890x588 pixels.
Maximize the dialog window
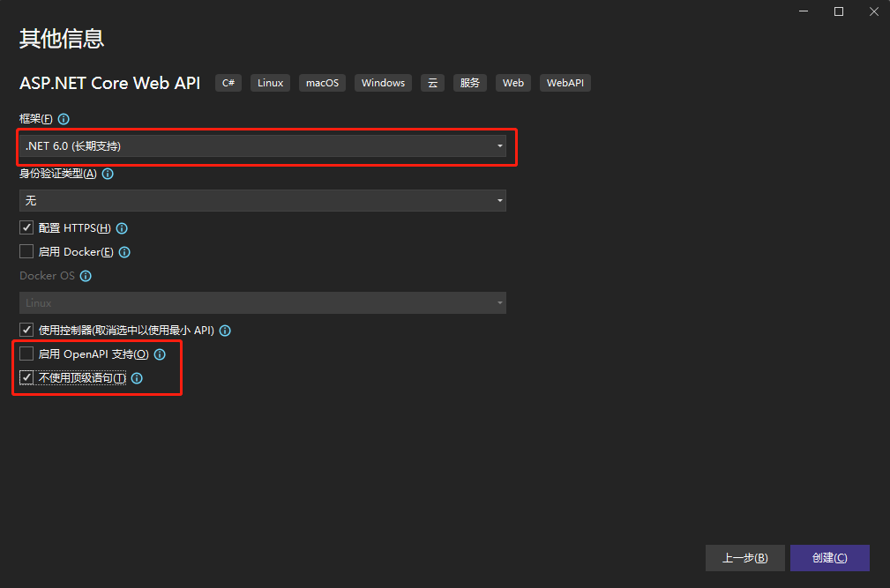click(838, 11)
